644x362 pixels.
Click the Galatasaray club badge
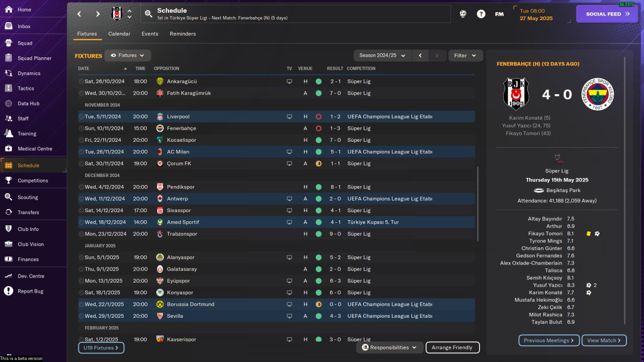pos(160,269)
